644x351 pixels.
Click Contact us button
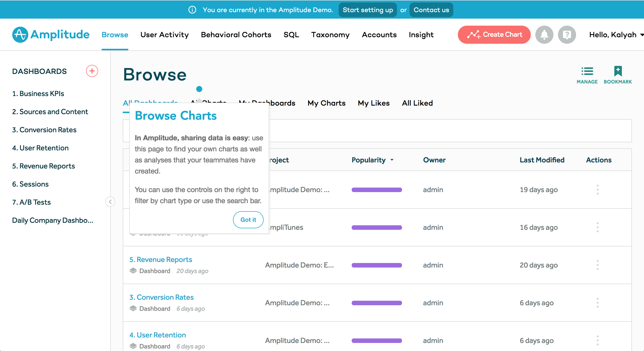(x=431, y=10)
